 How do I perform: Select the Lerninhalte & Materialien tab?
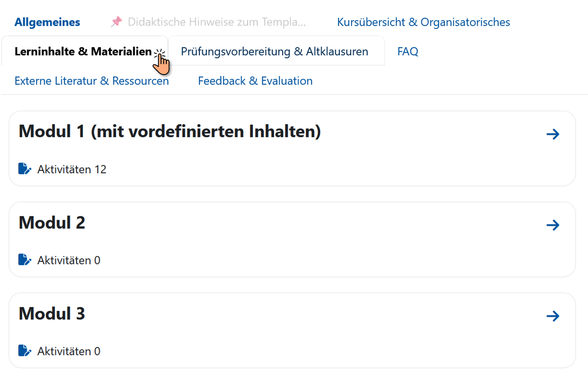tap(83, 51)
